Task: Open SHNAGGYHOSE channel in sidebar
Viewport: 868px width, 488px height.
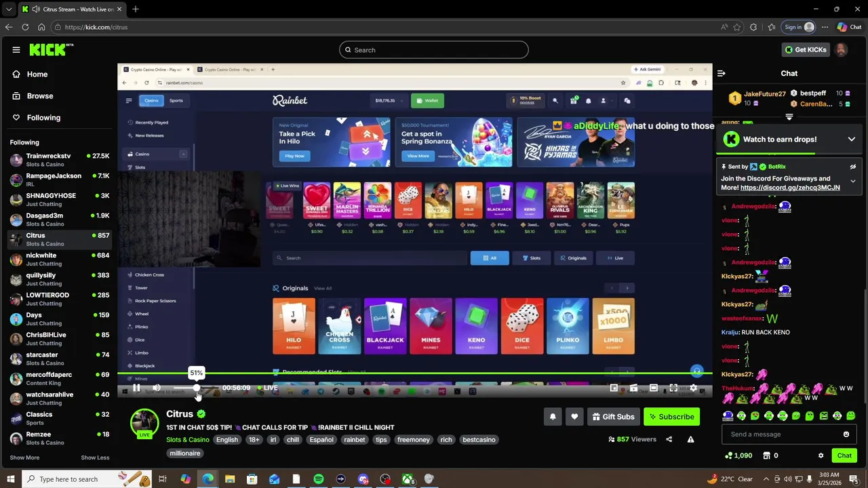Action: coord(59,199)
